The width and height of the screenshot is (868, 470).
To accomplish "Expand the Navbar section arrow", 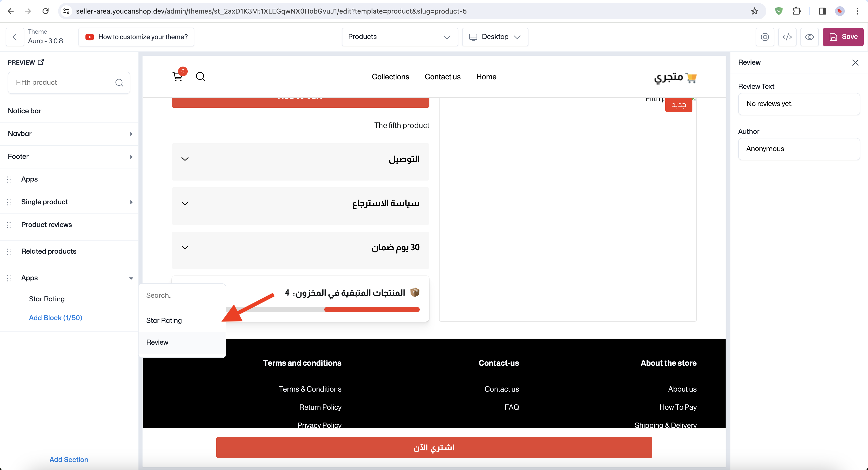I will pyautogui.click(x=131, y=134).
